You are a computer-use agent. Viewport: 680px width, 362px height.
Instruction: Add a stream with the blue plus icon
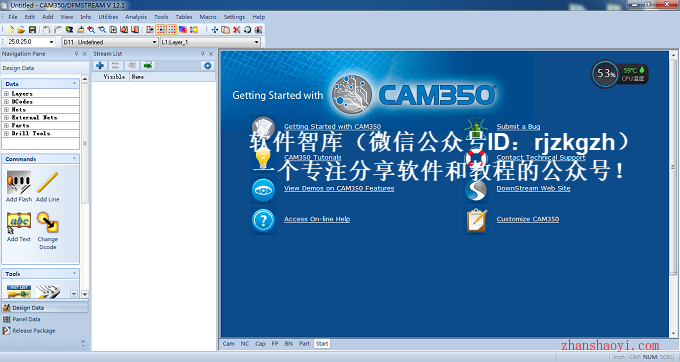point(100,65)
